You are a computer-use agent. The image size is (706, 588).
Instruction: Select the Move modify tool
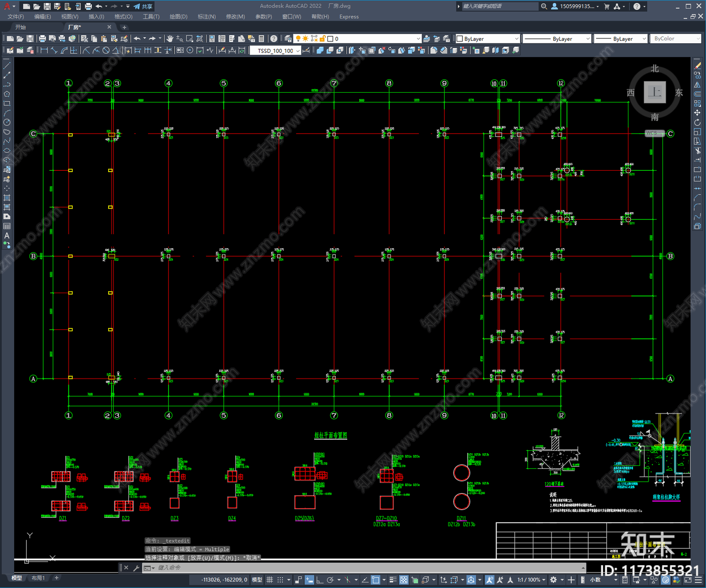[697, 113]
